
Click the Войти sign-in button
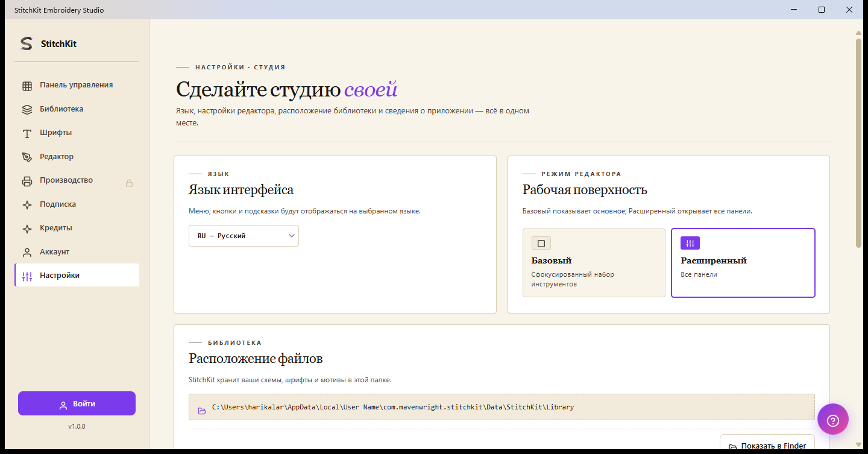(77, 403)
